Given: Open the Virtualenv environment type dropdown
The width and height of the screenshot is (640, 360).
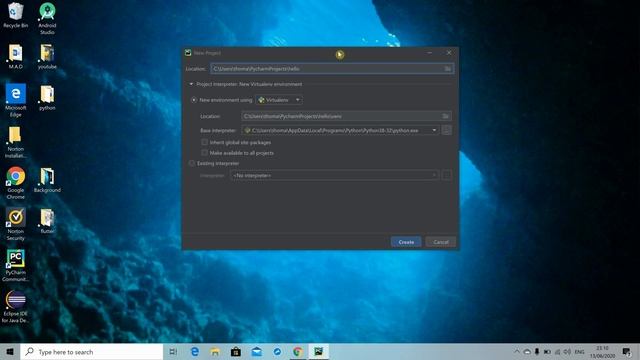Looking at the screenshot, I should point(279,100).
